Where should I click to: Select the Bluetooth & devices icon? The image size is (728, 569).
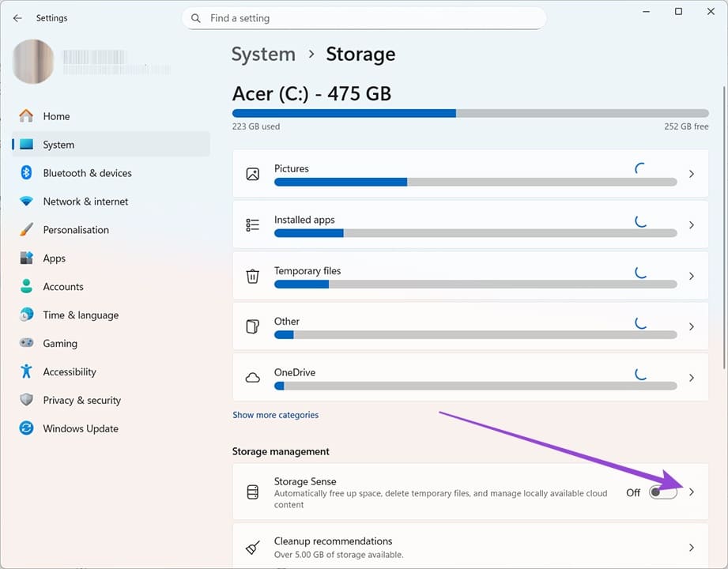26,172
